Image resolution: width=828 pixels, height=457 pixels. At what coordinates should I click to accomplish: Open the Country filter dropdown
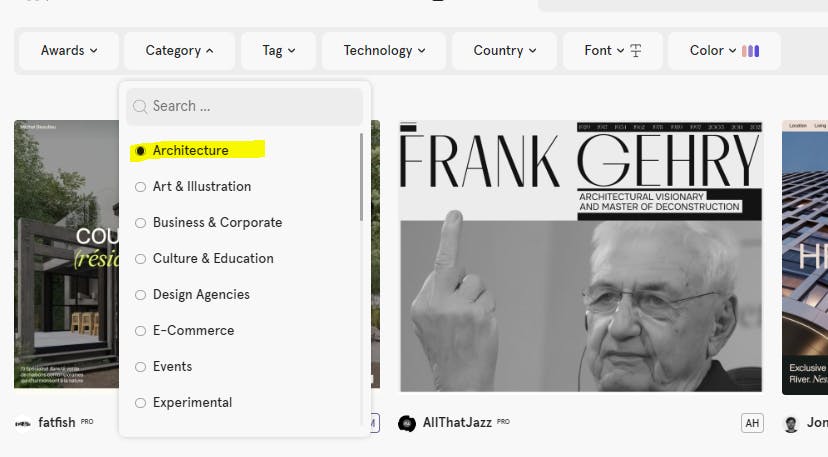coord(504,51)
